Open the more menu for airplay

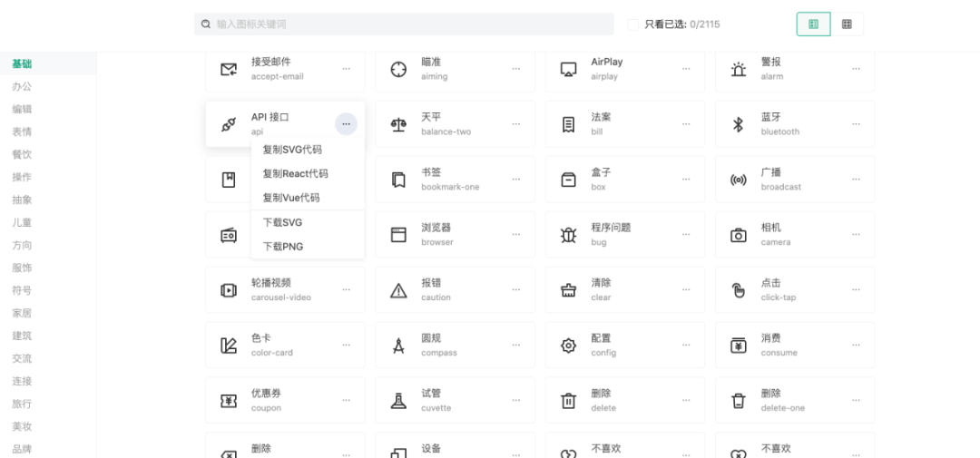686,69
